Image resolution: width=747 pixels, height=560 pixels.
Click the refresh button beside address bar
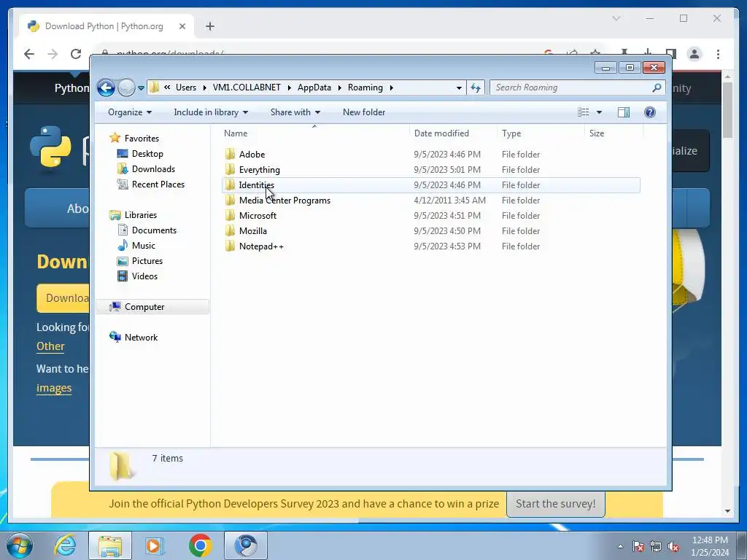pos(476,87)
